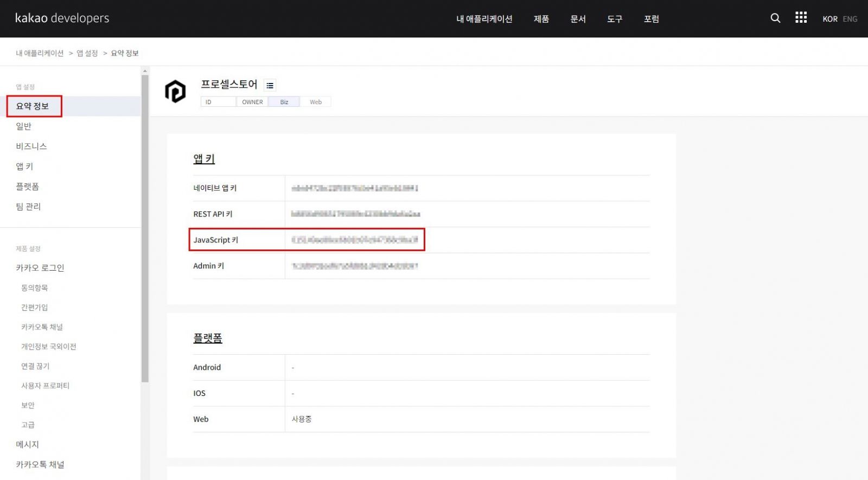The height and width of the screenshot is (480, 868).
Task: Switch language to ENG
Action: (850, 19)
